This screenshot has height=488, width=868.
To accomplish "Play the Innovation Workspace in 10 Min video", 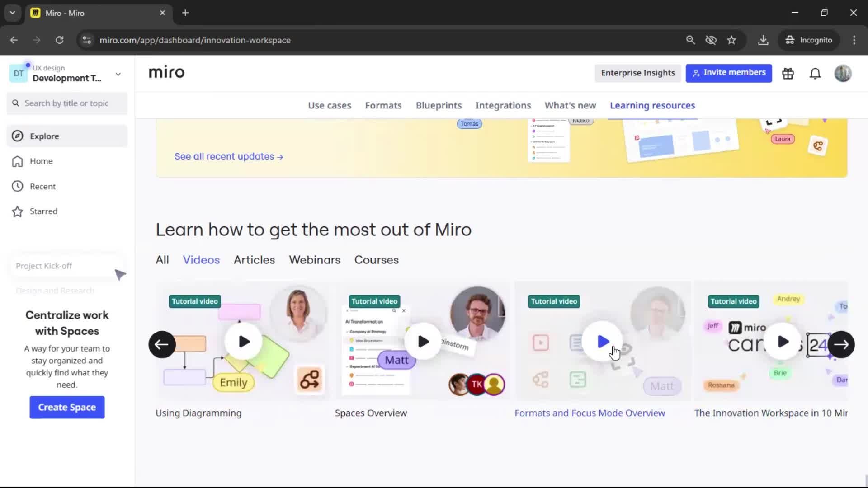I will tap(783, 342).
